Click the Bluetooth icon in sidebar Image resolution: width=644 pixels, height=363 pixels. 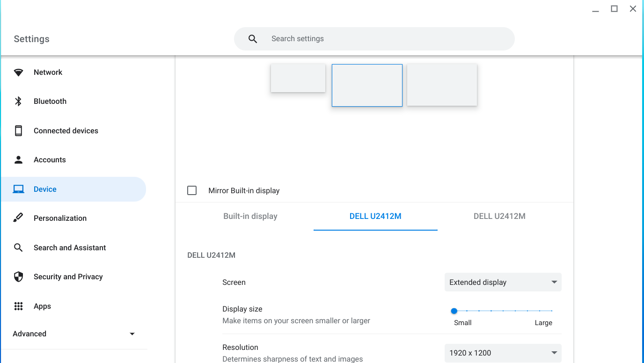(x=18, y=102)
